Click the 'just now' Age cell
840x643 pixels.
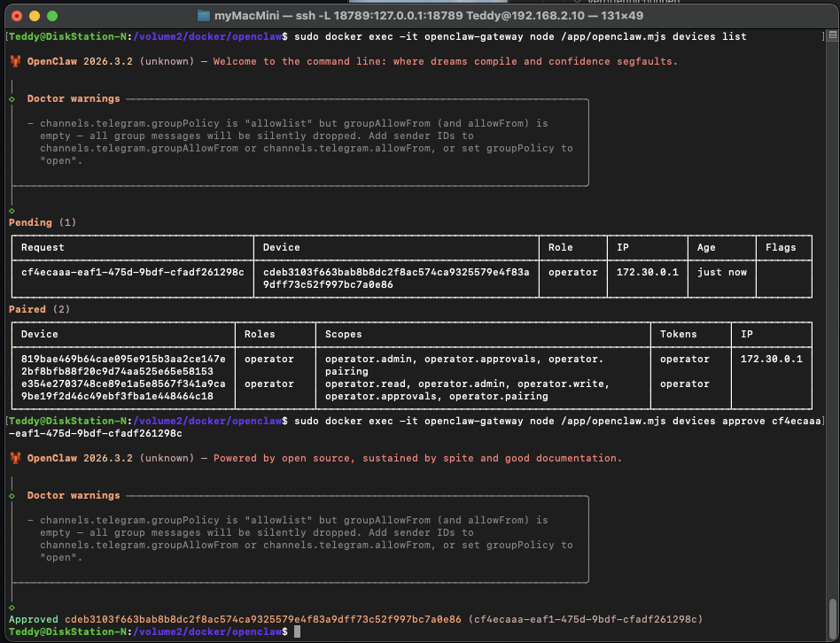coord(721,272)
